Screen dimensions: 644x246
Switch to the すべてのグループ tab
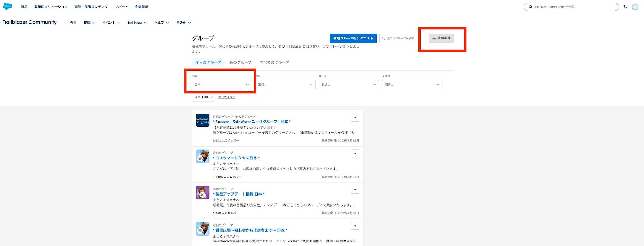[x=275, y=62]
